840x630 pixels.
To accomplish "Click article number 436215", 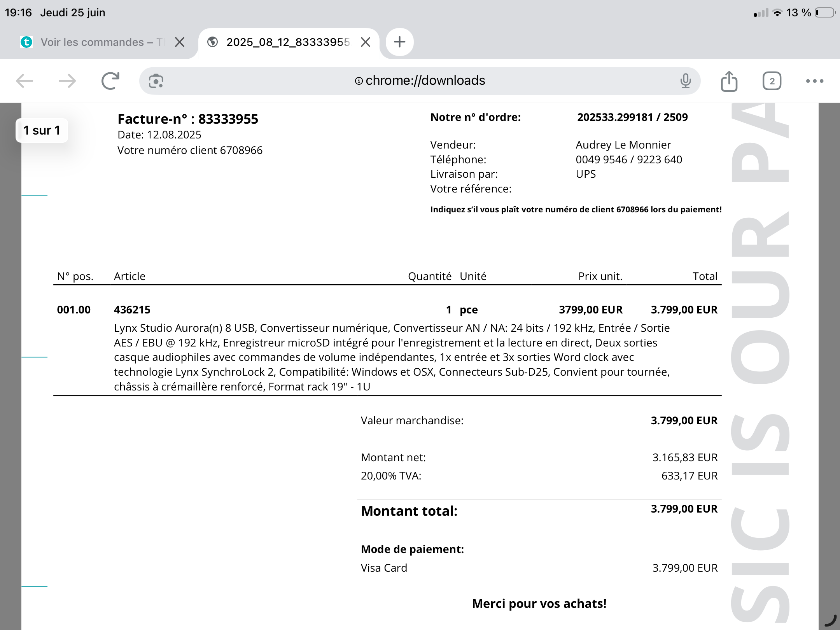I will click(132, 310).
